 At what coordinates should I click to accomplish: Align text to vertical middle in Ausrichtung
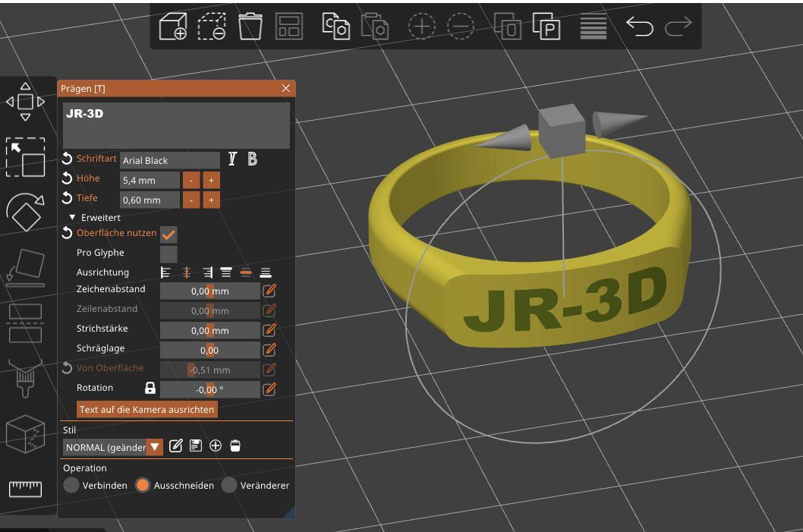pyautogui.click(x=246, y=272)
